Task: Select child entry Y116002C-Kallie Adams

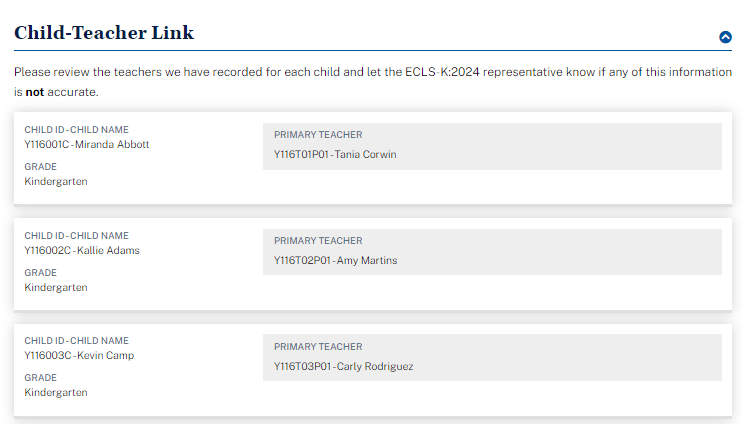Action: tap(82, 250)
